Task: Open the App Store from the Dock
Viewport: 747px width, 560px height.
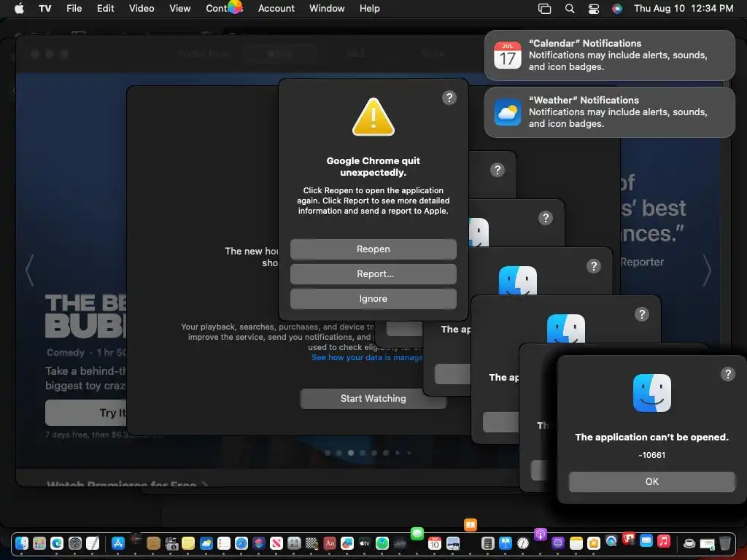Action: (x=117, y=543)
